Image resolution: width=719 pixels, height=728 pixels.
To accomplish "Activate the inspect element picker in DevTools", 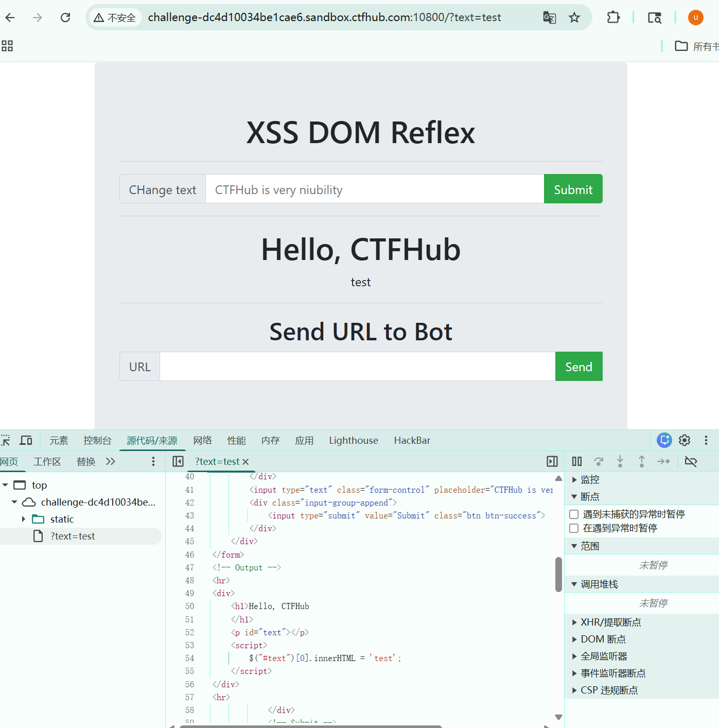I will [5, 440].
